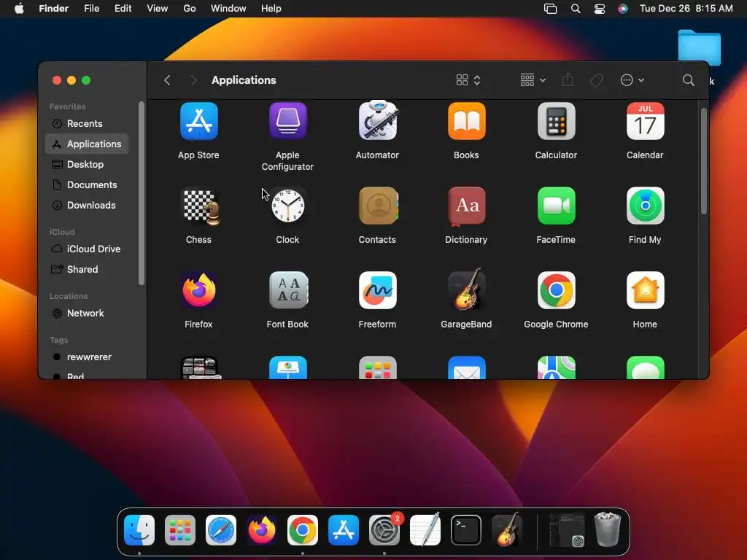Open the View menu

pyautogui.click(x=158, y=9)
